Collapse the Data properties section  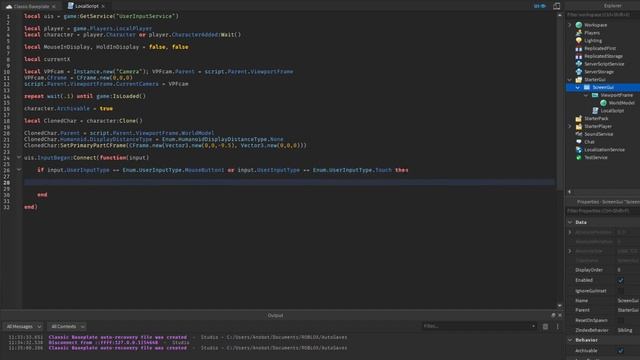(570, 222)
